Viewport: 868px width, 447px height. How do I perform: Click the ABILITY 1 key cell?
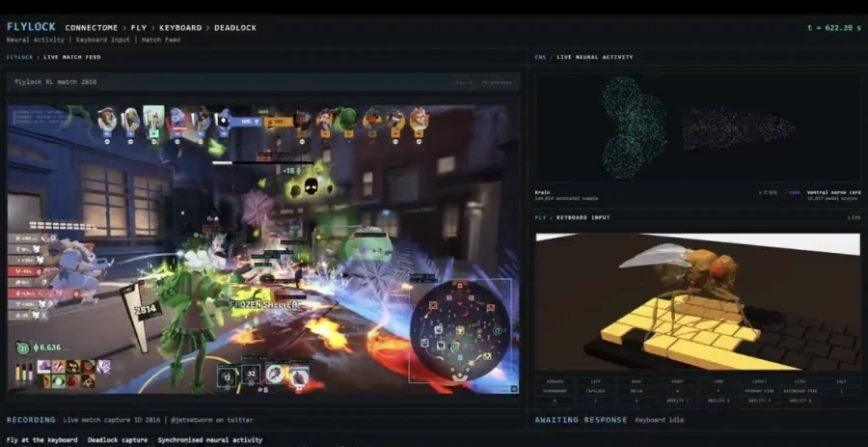[x=677, y=401]
